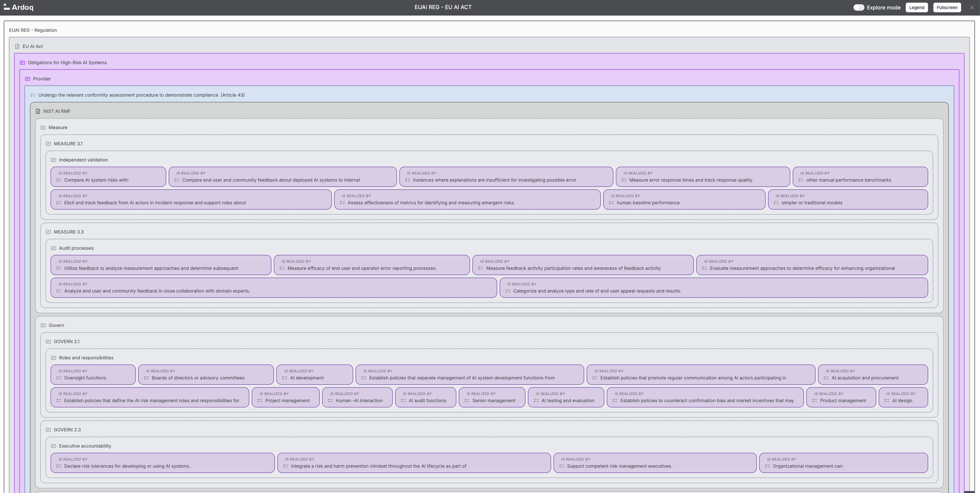Collapse the Audit processes section

(54, 248)
